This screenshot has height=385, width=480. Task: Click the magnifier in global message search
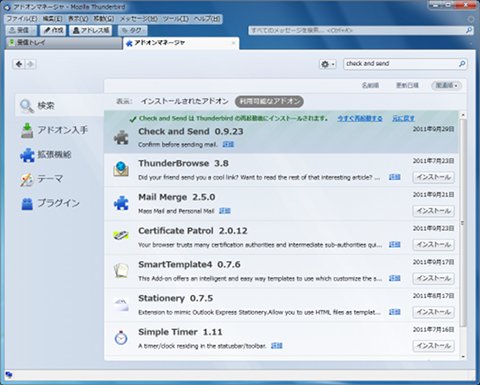pos(469,31)
